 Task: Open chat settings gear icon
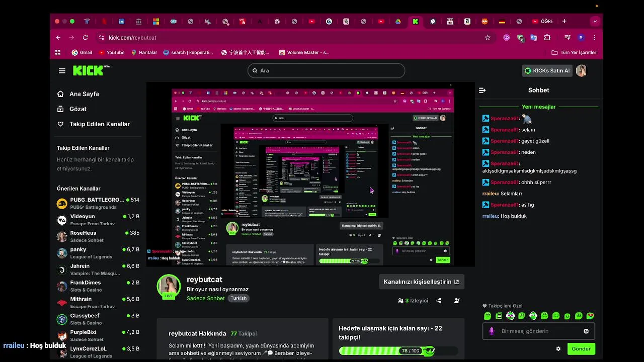point(558,349)
